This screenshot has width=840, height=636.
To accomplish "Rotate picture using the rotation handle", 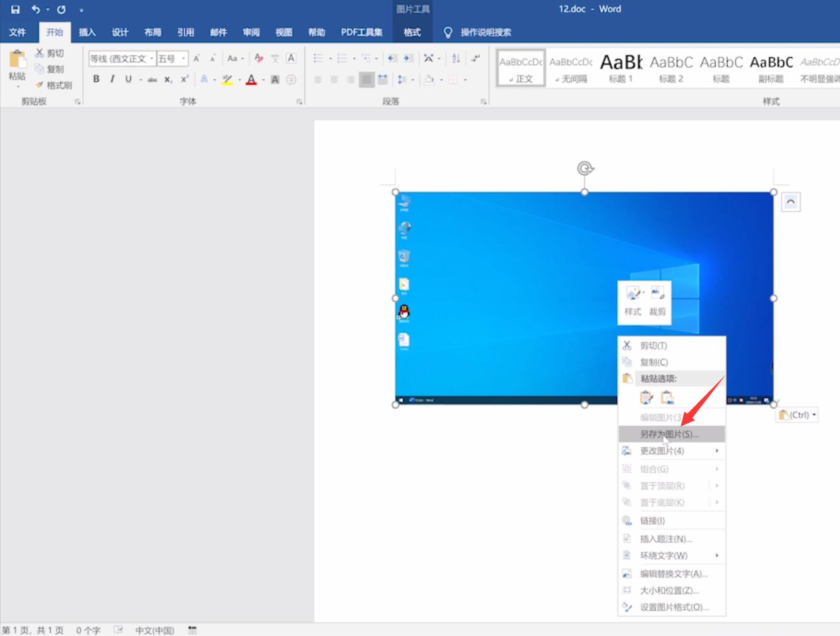I will coord(585,168).
